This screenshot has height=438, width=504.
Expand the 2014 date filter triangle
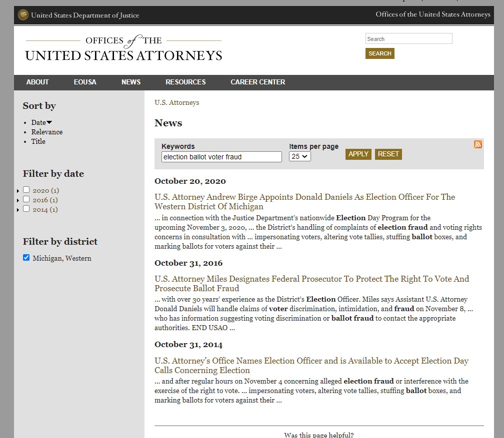click(18, 210)
